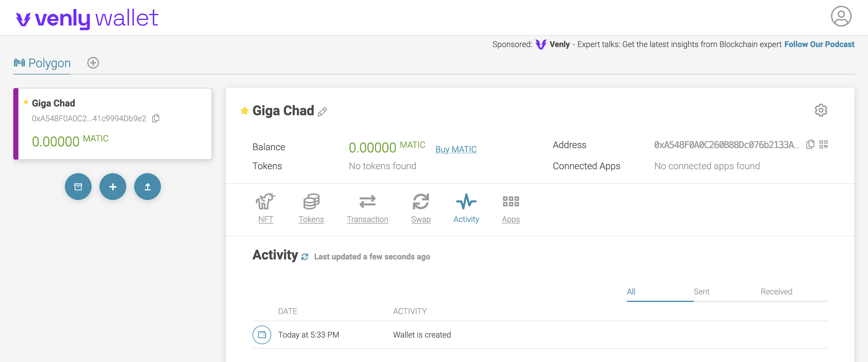Refresh the Activity list

(305, 257)
